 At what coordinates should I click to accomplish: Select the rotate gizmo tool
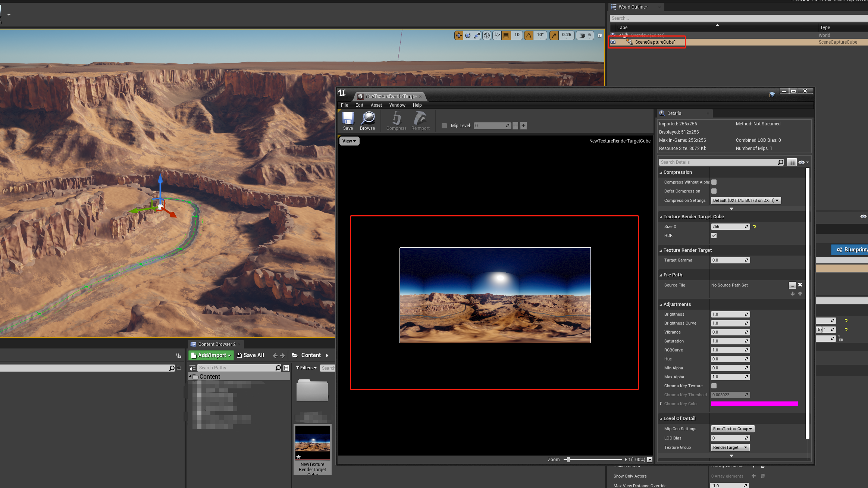coord(468,35)
